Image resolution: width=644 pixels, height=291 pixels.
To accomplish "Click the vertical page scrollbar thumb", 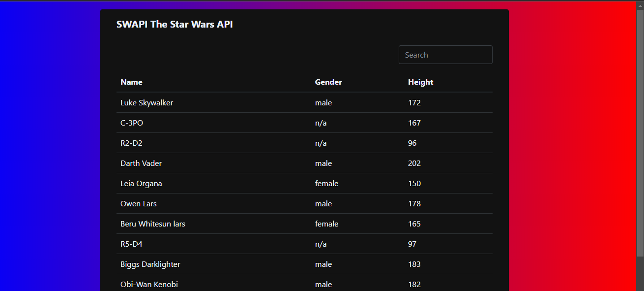I will [x=640, y=133].
